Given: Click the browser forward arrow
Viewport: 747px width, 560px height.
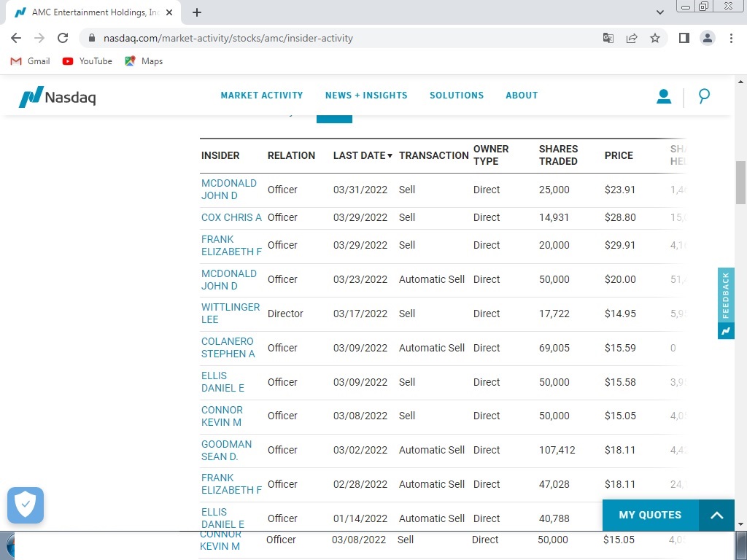Looking at the screenshot, I should point(39,38).
